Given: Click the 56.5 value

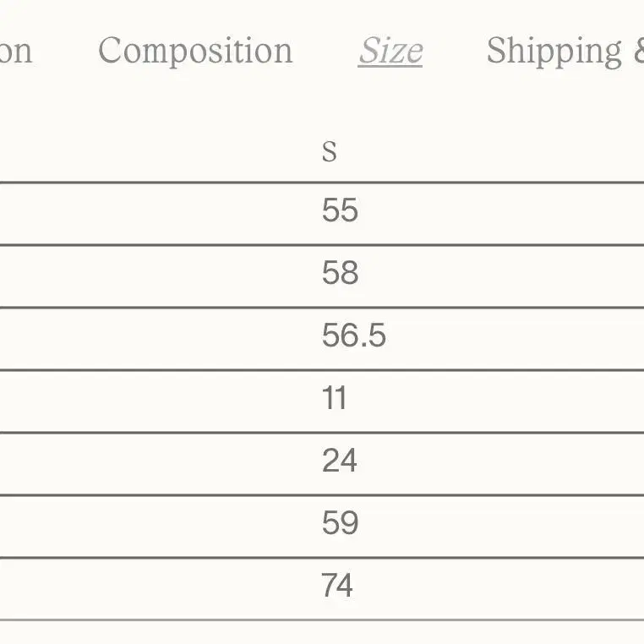Looking at the screenshot, I should tap(353, 336).
